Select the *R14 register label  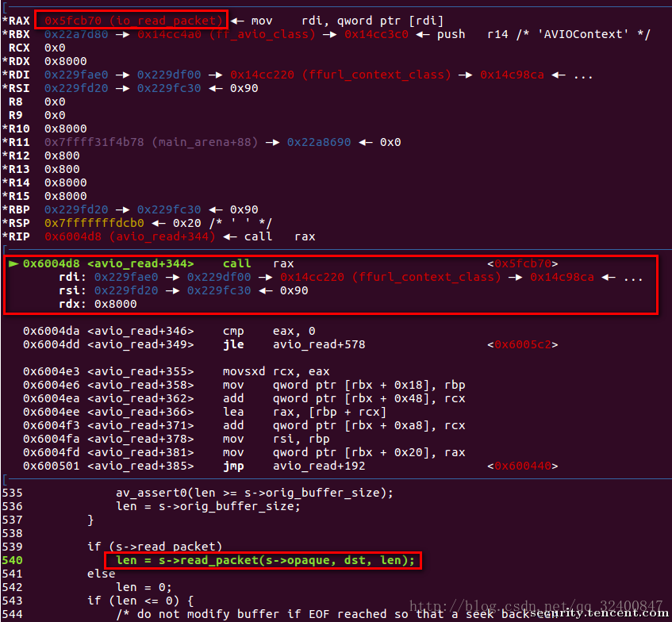coord(16,182)
